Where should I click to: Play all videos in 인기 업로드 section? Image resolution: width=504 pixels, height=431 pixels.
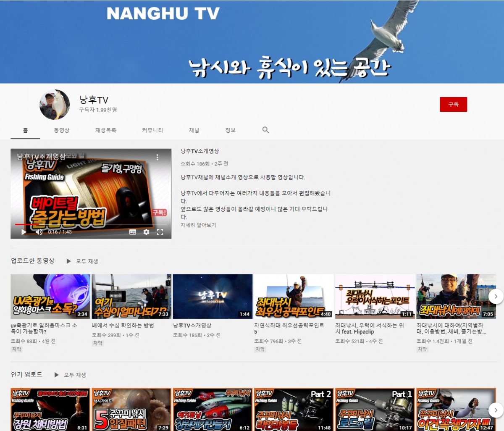click(71, 375)
